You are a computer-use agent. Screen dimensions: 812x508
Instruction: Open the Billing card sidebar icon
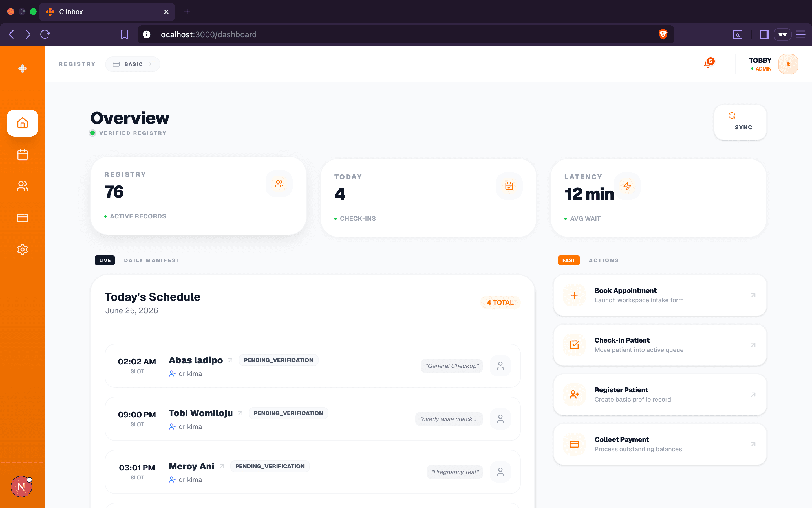(x=23, y=218)
